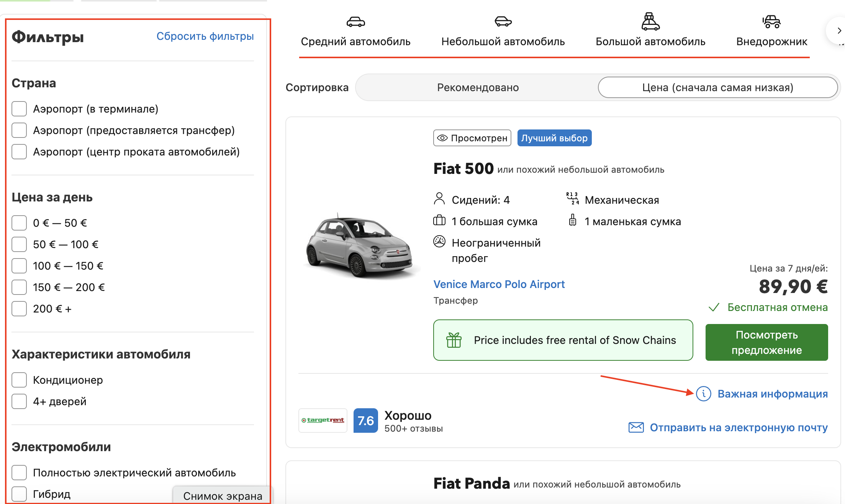Click Отправить на электронную почту link
Image resolution: width=845 pixels, height=504 pixels.
coord(739,427)
